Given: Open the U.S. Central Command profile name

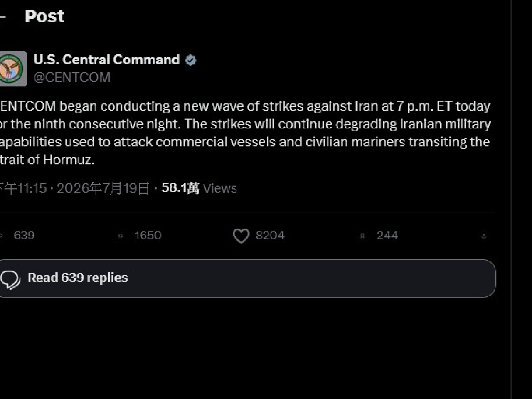Looking at the screenshot, I should (x=106, y=60).
